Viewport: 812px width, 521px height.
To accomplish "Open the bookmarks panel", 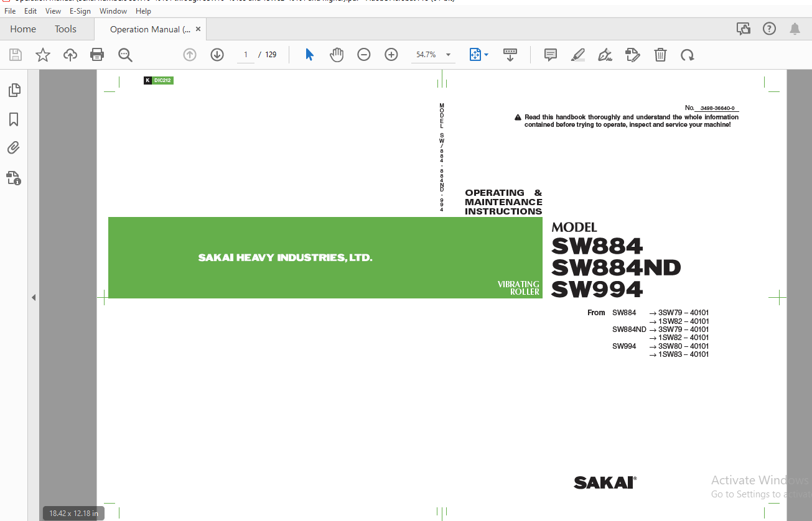I will [x=14, y=119].
